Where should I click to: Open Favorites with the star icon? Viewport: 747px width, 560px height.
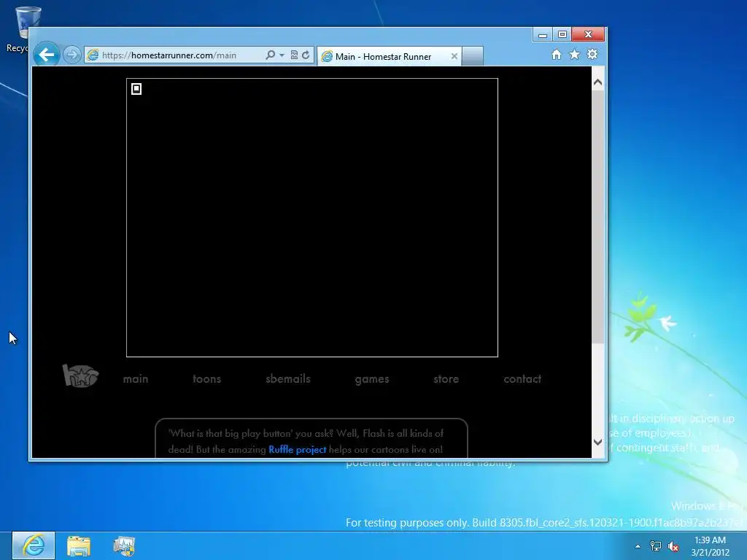pyautogui.click(x=575, y=55)
